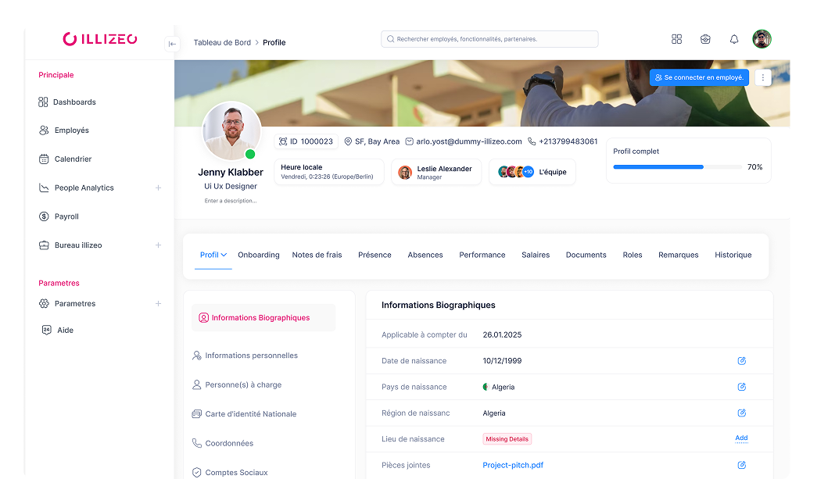Open the three-dot options menu on banner
This screenshot has width=835, height=504.
pyautogui.click(x=764, y=77)
